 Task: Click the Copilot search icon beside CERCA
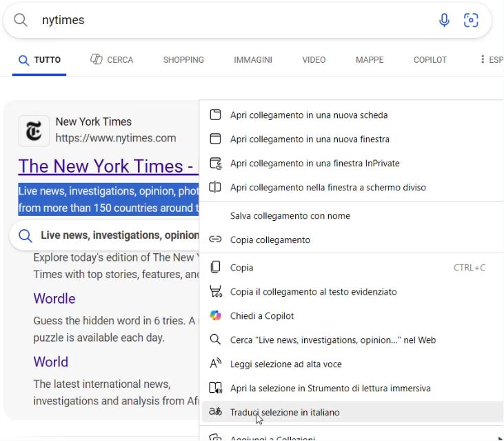(96, 59)
